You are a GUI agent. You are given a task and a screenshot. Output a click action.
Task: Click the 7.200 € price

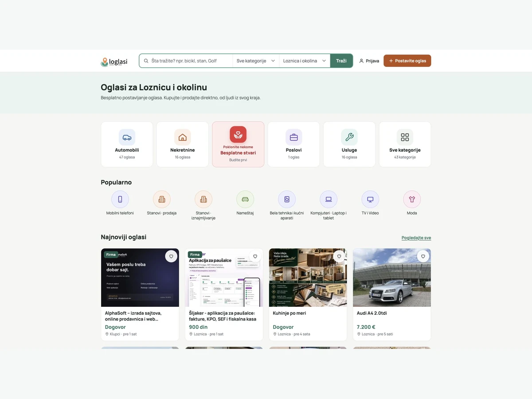click(366, 327)
